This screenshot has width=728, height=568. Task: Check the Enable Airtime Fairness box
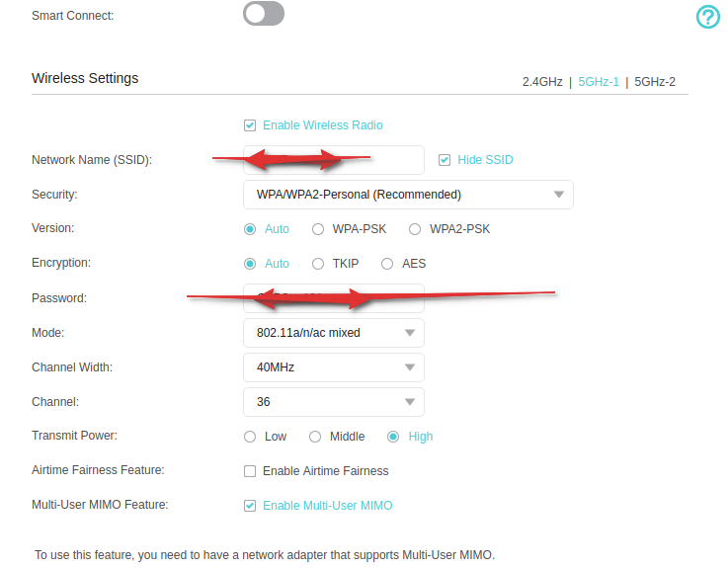click(x=250, y=471)
